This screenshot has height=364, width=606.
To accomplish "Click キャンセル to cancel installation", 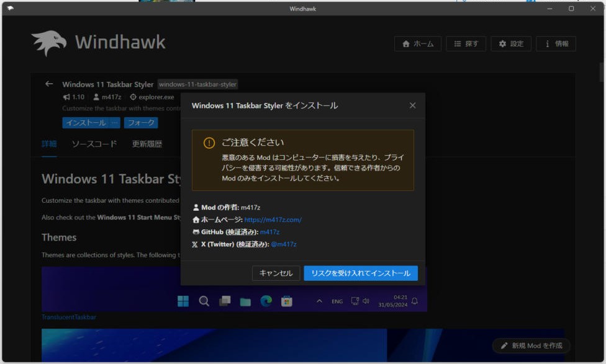I will pos(276,273).
